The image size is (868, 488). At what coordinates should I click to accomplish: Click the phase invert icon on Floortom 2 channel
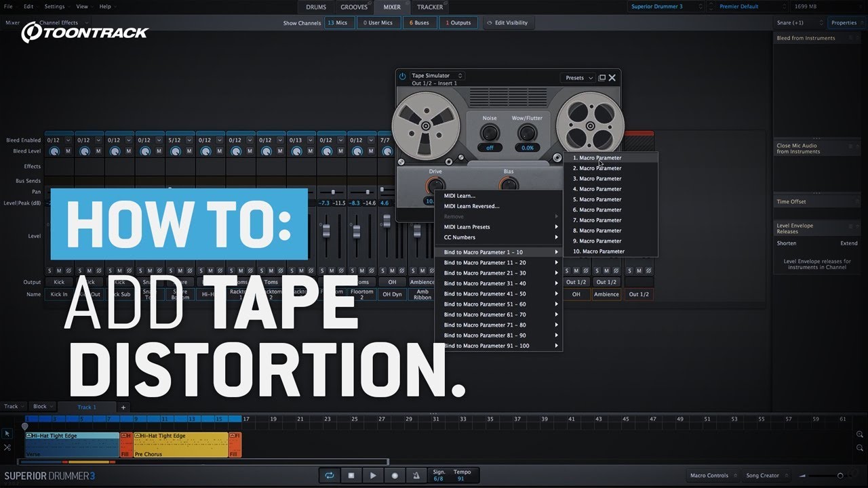click(372, 270)
